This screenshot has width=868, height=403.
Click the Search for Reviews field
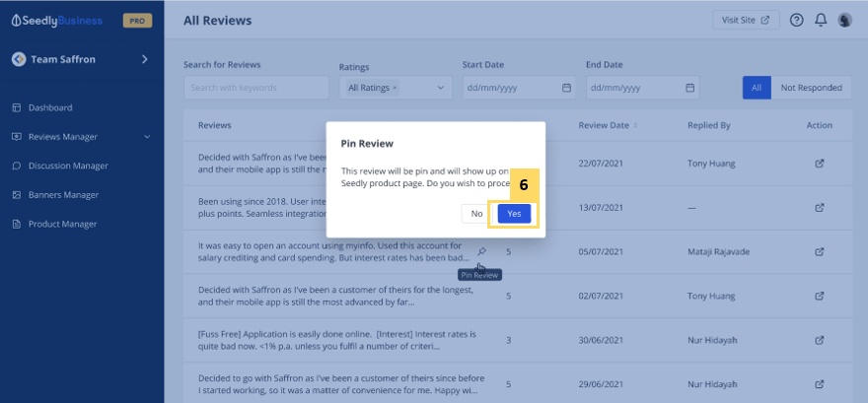[256, 88]
